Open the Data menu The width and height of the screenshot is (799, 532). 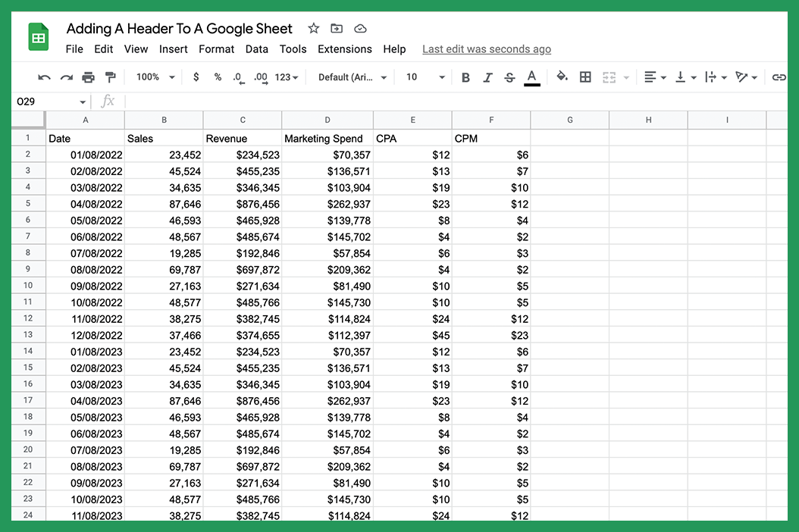point(257,49)
